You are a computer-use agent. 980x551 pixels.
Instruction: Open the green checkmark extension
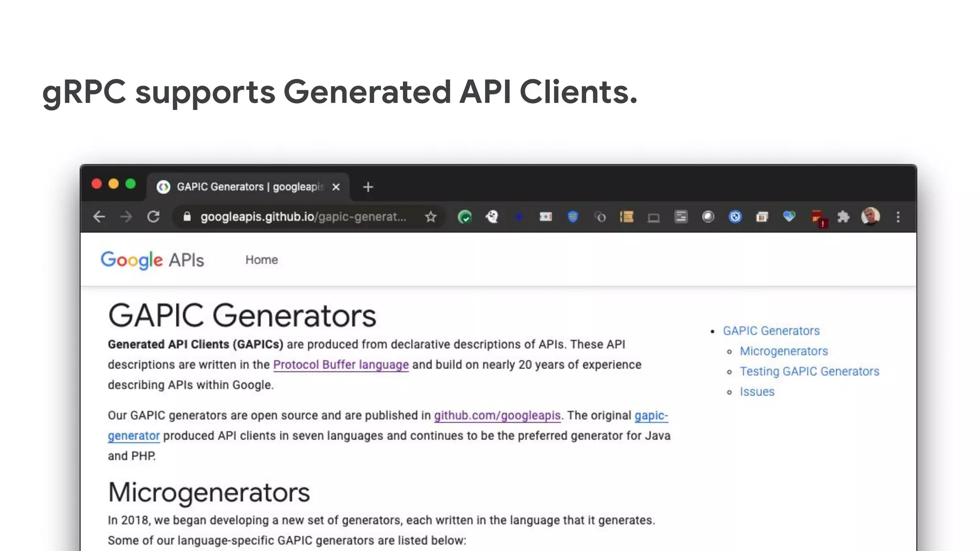[465, 217]
